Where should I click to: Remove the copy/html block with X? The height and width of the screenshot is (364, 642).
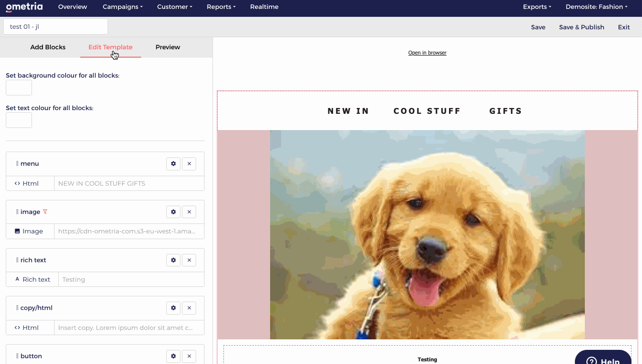point(189,308)
